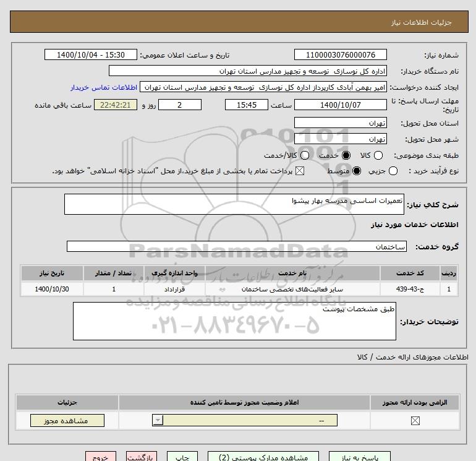Open the اعلام وضعیت مجوز dropdown
This screenshot has height=461, width=476.
click(245, 421)
